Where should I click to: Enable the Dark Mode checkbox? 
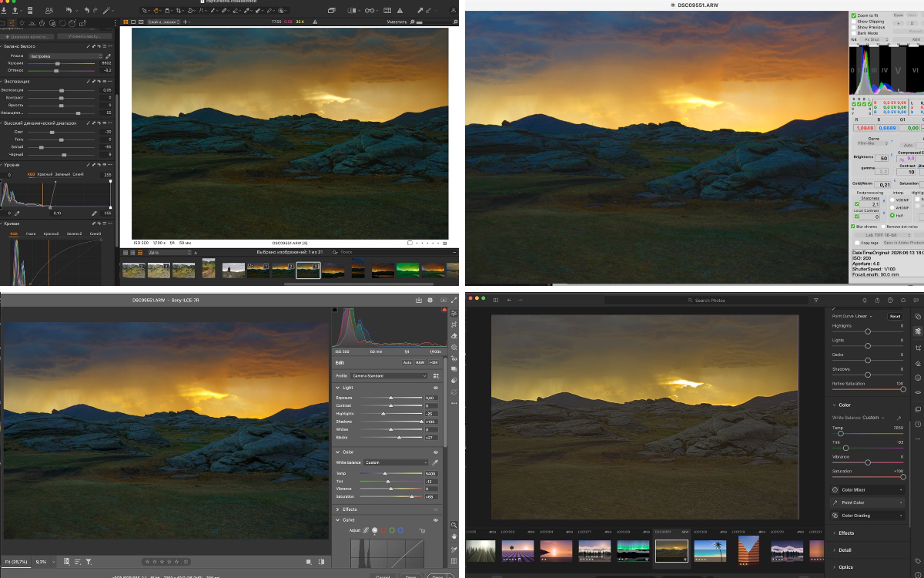pyautogui.click(x=854, y=33)
